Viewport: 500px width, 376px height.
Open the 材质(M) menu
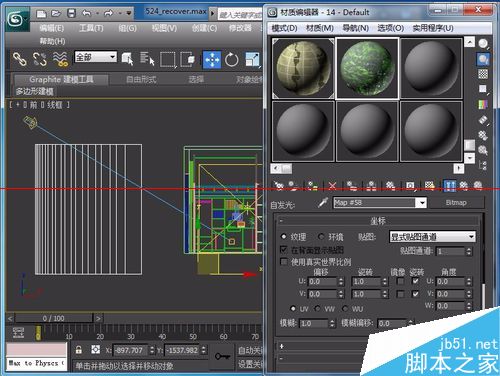[x=320, y=28]
